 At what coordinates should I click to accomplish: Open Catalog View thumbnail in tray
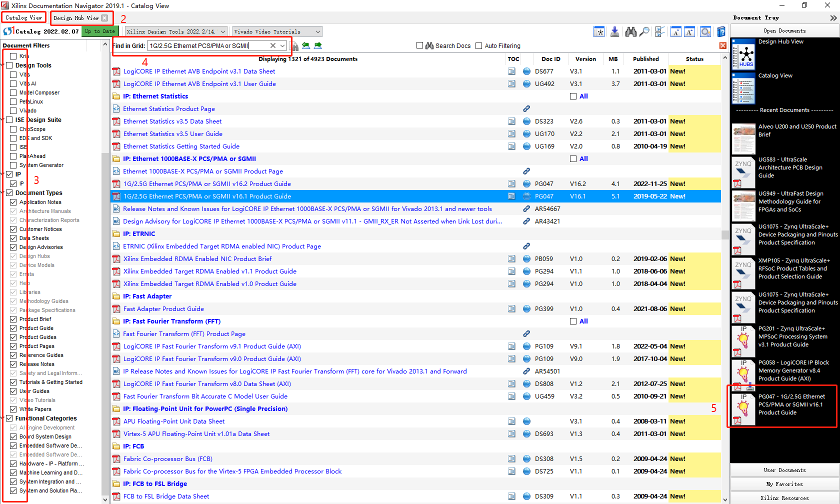(x=743, y=88)
